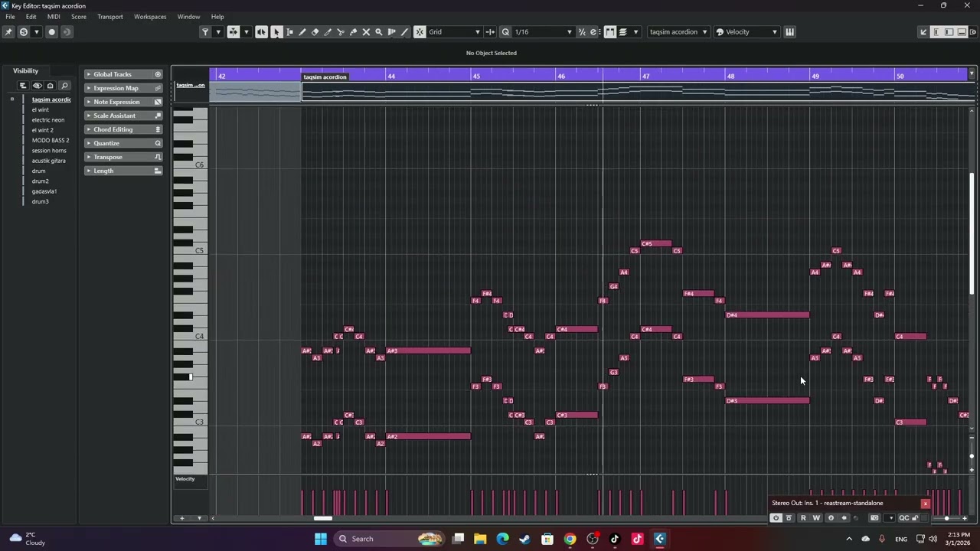Screen dimensions: 980x551
Task: Click the track hierarchy list icon
Action: tap(23, 86)
